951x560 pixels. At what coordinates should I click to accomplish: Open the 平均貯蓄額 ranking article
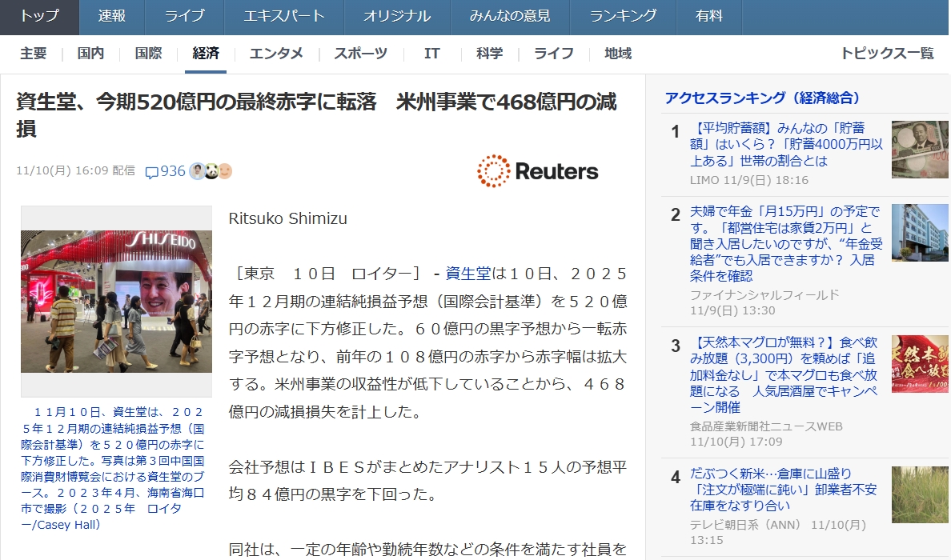click(x=786, y=144)
